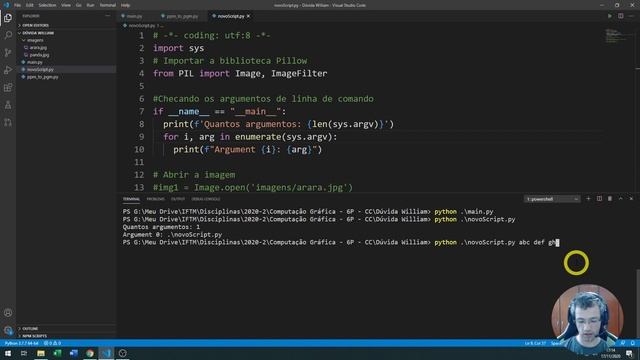
Task: Close the novoScript.py editor tab
Action: pyautogui.click(x=248, y=16)
